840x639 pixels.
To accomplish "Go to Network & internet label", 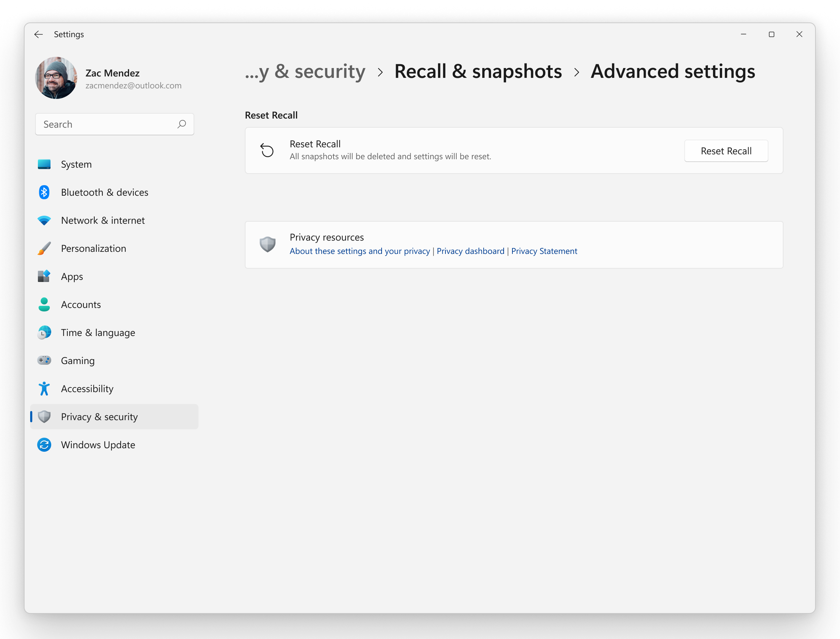I will click(103, 221).
